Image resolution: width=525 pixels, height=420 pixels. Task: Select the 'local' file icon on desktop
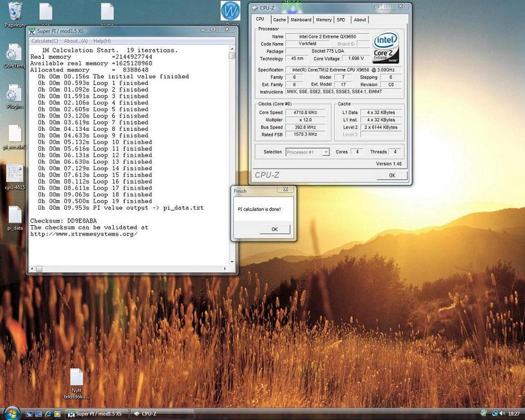click(46, 13)
